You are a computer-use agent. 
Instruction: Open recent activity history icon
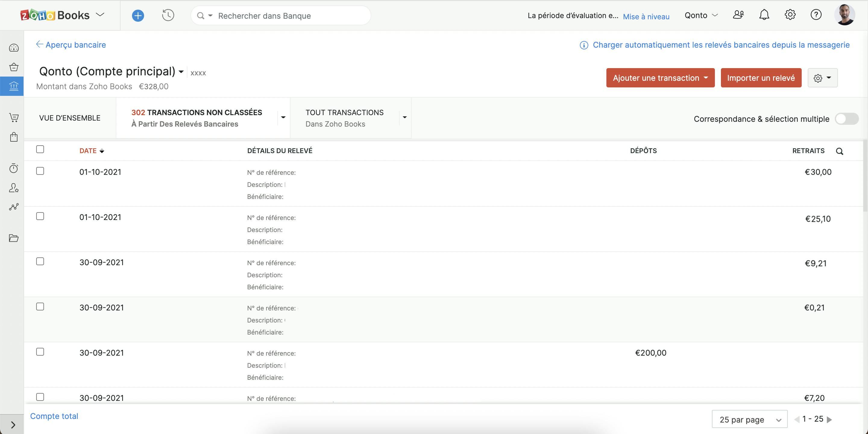[168, 15]
